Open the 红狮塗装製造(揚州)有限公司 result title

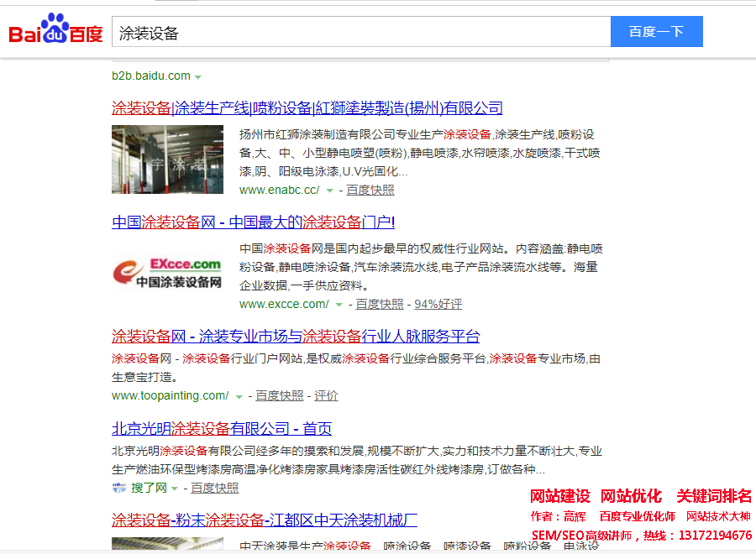(x=307, y=107)
